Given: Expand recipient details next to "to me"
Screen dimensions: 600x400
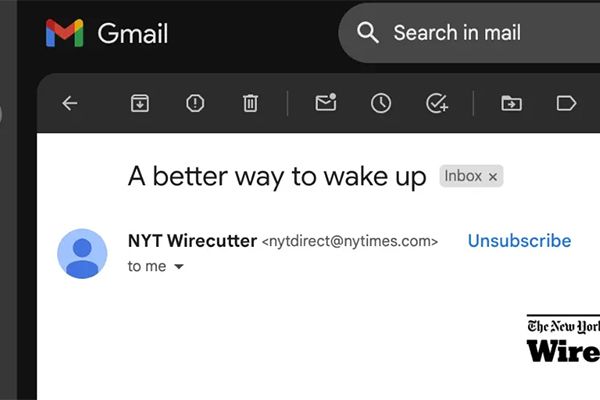Looking at the screenshot, I should coord(179,266).
